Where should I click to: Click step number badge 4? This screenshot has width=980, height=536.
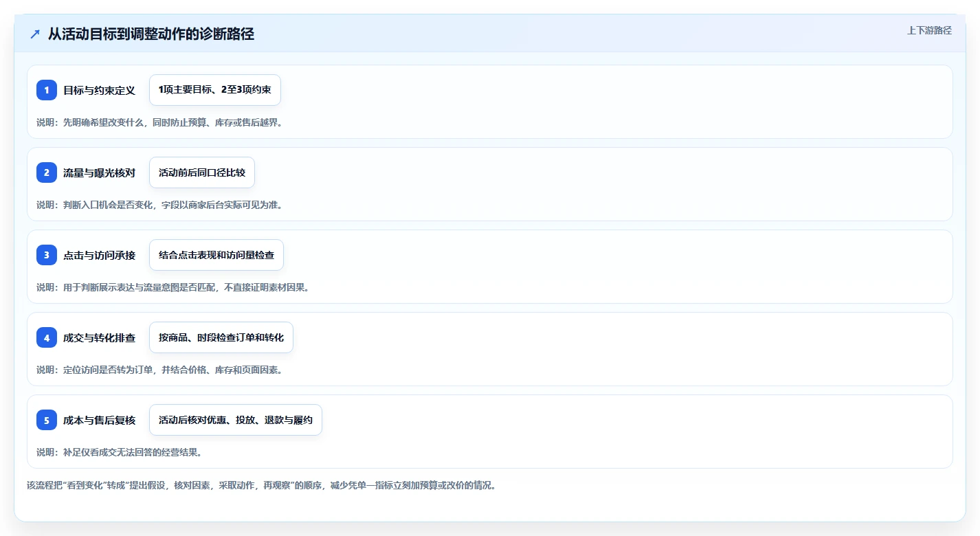pyautogui.click(x=47, y=337)
